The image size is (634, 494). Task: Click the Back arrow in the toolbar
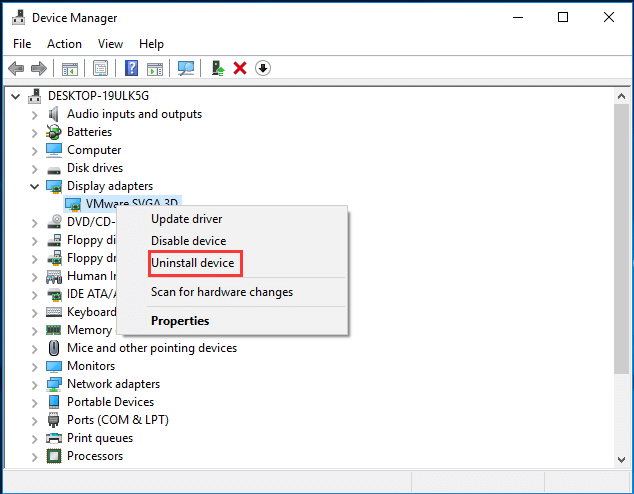click(16, 68)
